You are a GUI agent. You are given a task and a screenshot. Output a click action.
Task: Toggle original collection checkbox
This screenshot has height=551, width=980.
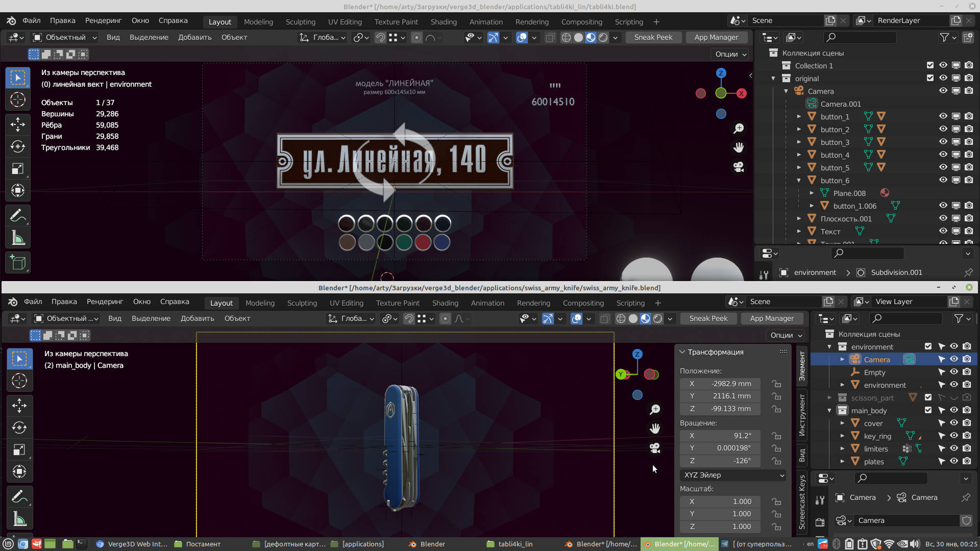click(930, 78)
